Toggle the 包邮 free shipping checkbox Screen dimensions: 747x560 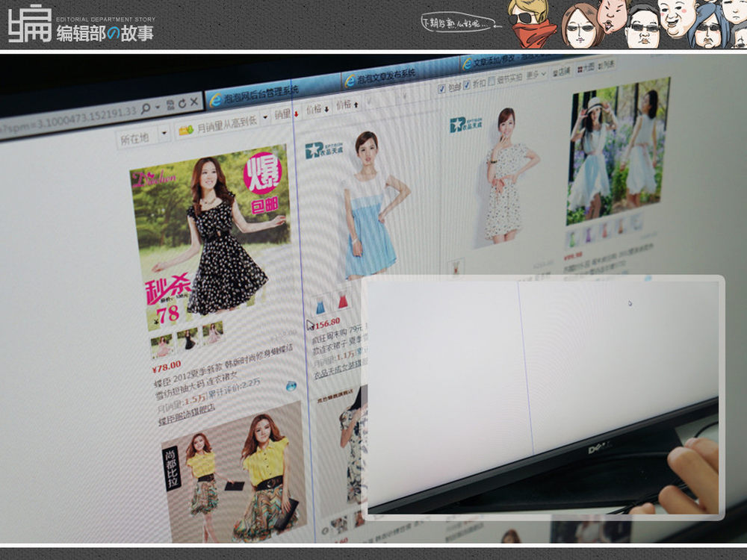point(441,88)
